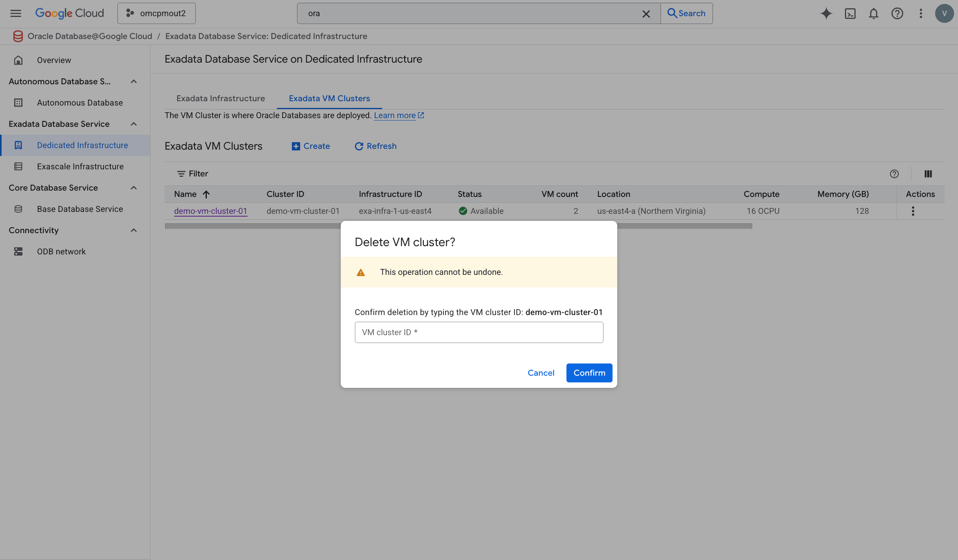Click the table help icon

(894, 174)
